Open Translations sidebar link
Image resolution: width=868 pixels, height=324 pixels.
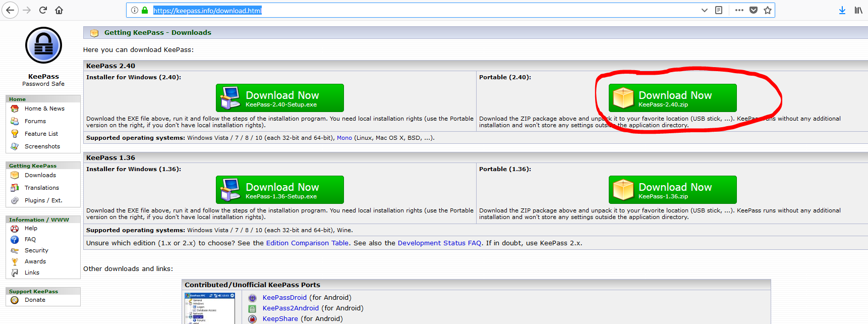click(x=42, y=188)
